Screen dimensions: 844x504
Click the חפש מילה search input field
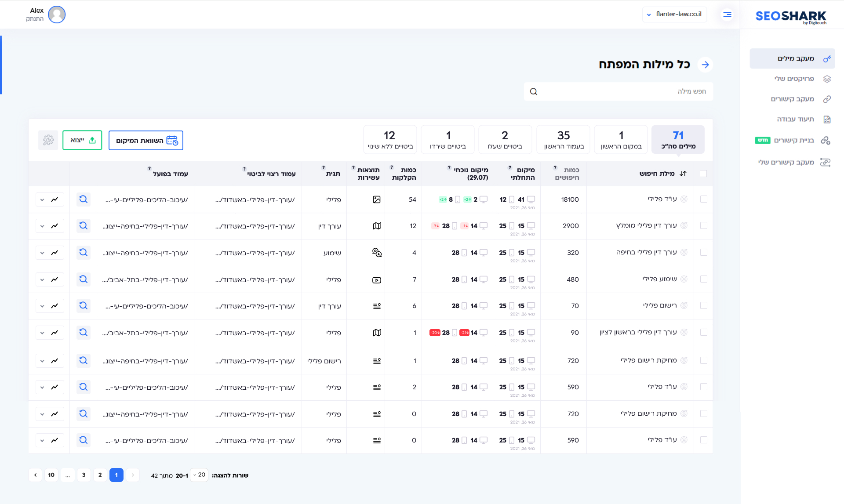coord(618,91)
